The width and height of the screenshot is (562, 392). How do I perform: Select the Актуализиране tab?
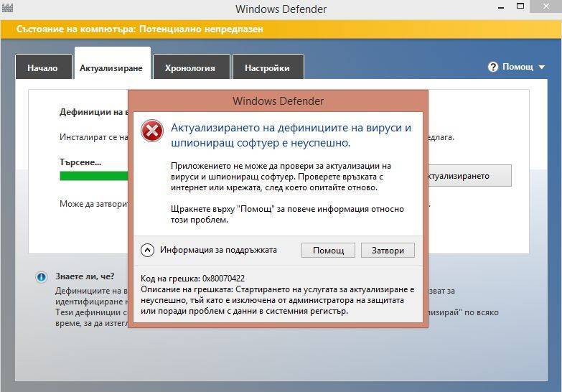[113, 65]
